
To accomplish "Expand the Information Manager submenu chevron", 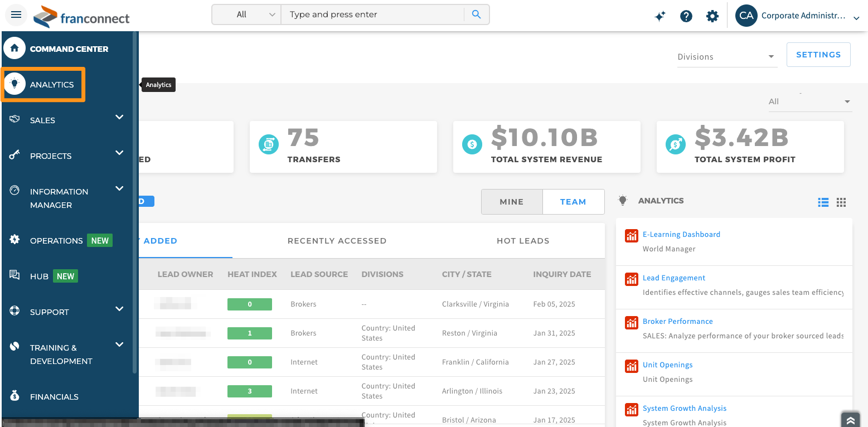I will pos(119,188).
